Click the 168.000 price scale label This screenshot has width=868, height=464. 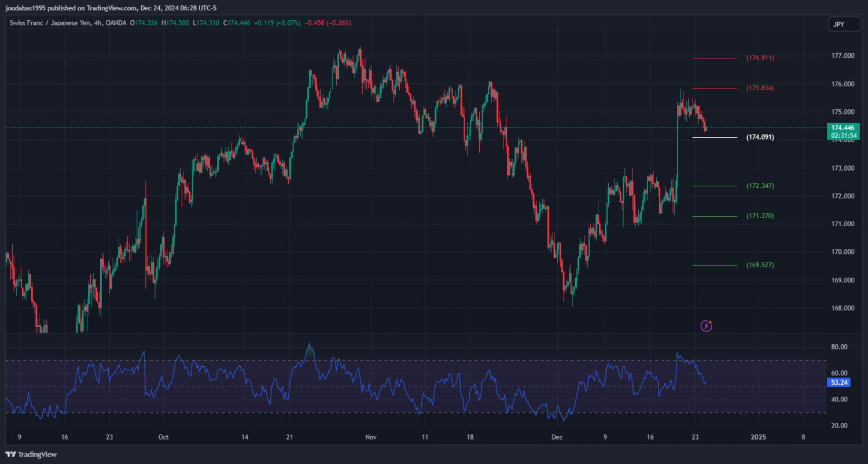point(843,308)
